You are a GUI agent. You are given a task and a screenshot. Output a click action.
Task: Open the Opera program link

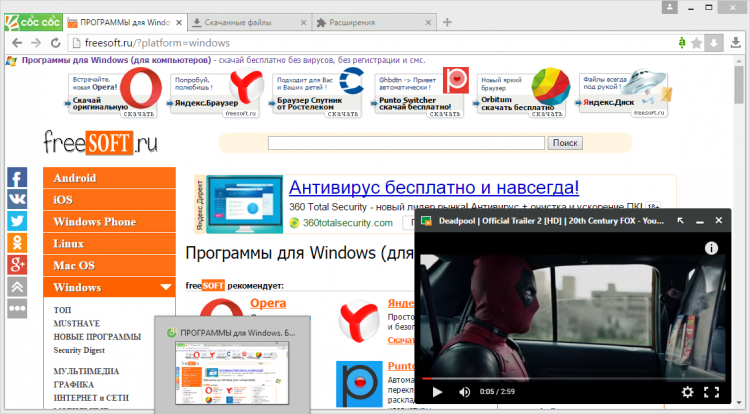(268, 303)
